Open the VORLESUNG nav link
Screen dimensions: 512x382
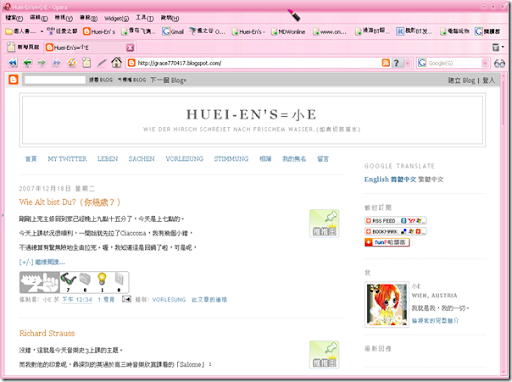[x=184, y=159]
